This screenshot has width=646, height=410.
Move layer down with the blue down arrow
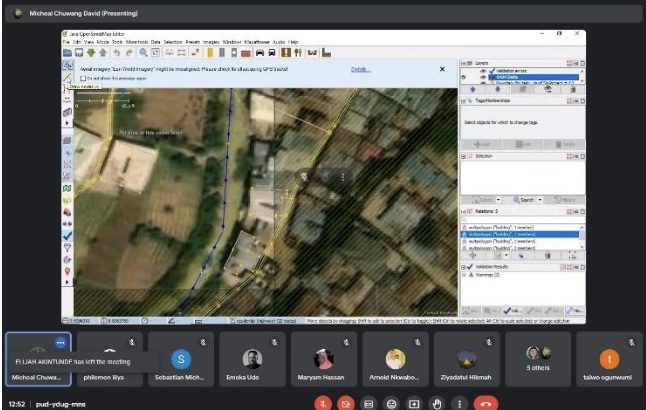(x=497, y=89)
